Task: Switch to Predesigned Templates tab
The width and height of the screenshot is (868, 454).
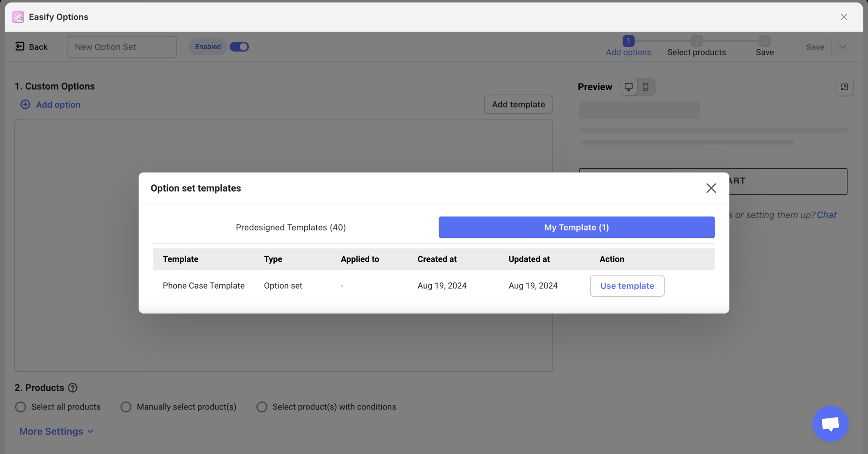Action: (x=291, y=227)
